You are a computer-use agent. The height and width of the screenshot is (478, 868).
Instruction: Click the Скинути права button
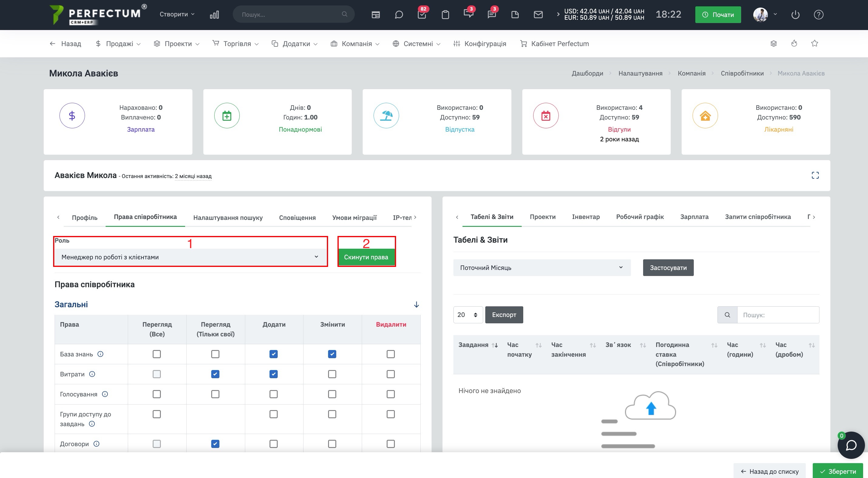point(366,257)
